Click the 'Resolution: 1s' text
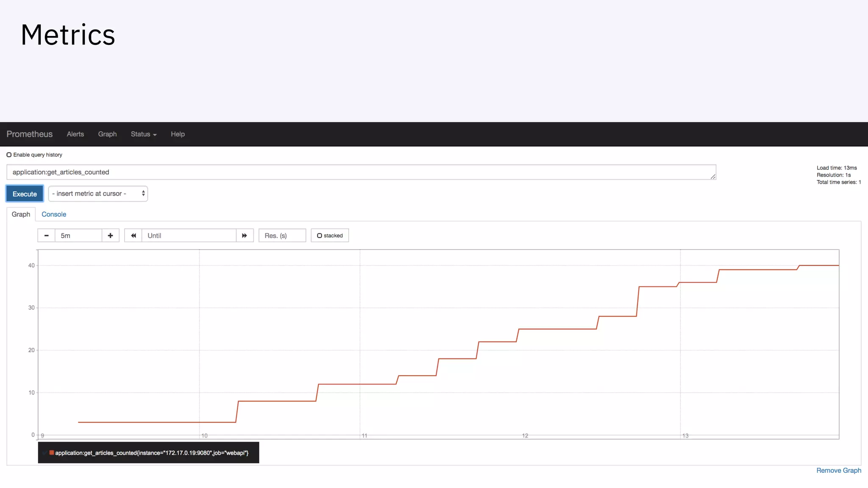868x488 pixels. pyautogui.click(x=834, y=175)
